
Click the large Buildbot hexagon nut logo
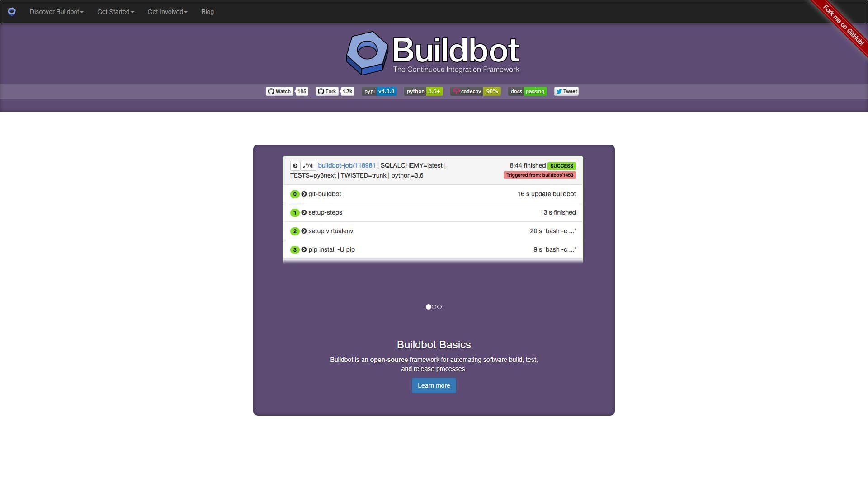[367, 53]
